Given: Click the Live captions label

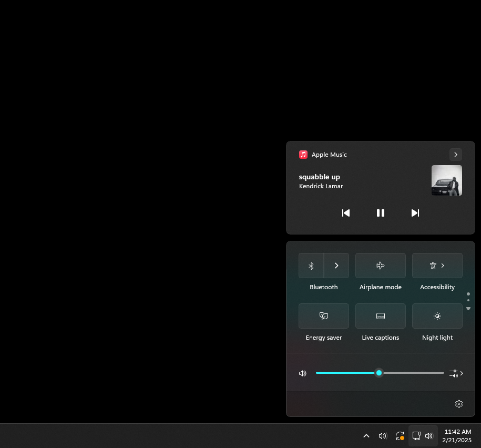Looking at the screenshot, I should click(x=381, y=338).
